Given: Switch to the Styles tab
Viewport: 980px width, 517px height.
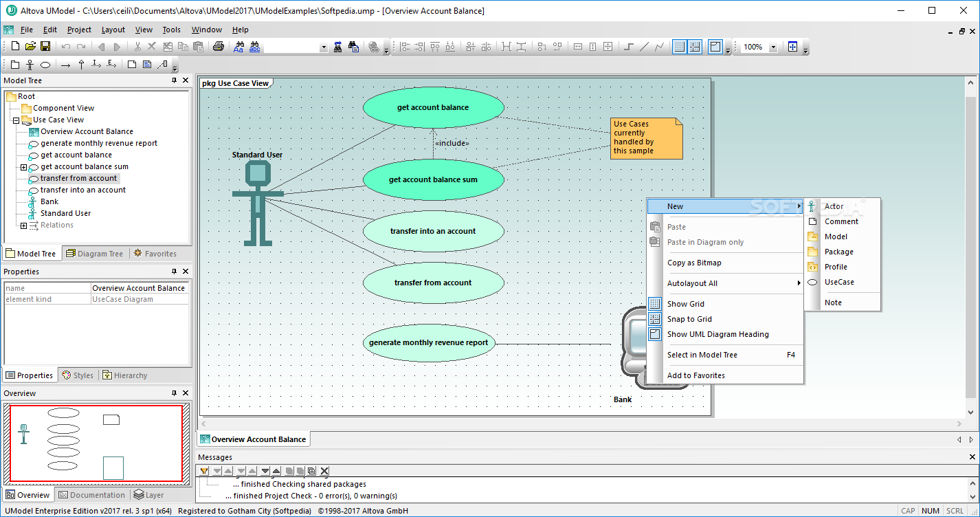Looking at the screenshot, I should (x=78, y=375).
